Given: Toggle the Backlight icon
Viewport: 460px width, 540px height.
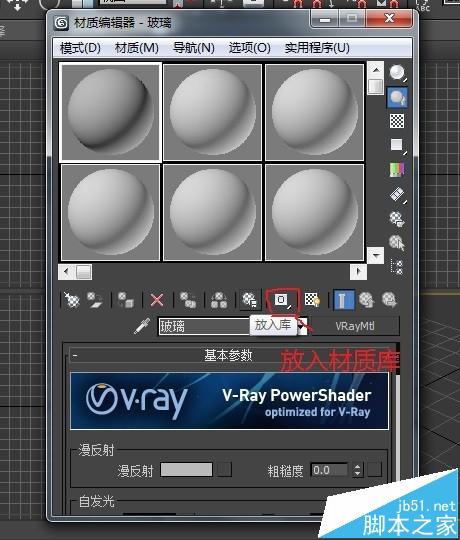Looking at the screenshot, I should click(397, 97).
